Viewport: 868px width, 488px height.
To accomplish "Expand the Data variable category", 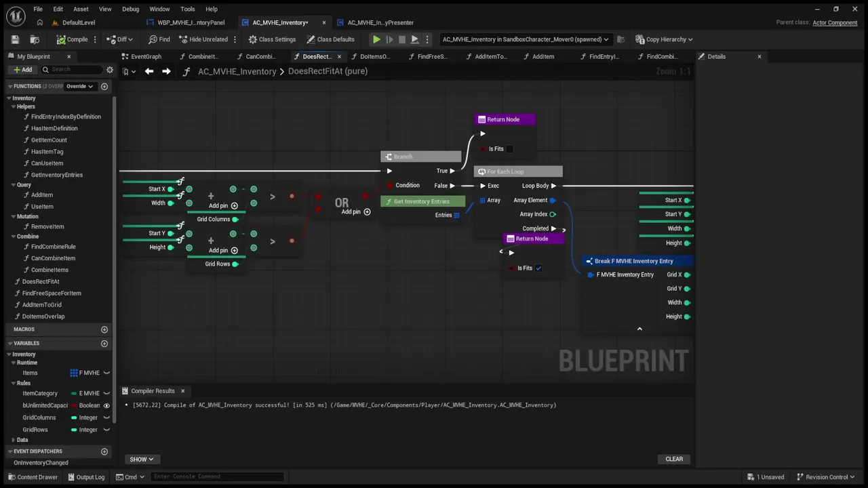I will pyautogui.click(x=14, y=440).
